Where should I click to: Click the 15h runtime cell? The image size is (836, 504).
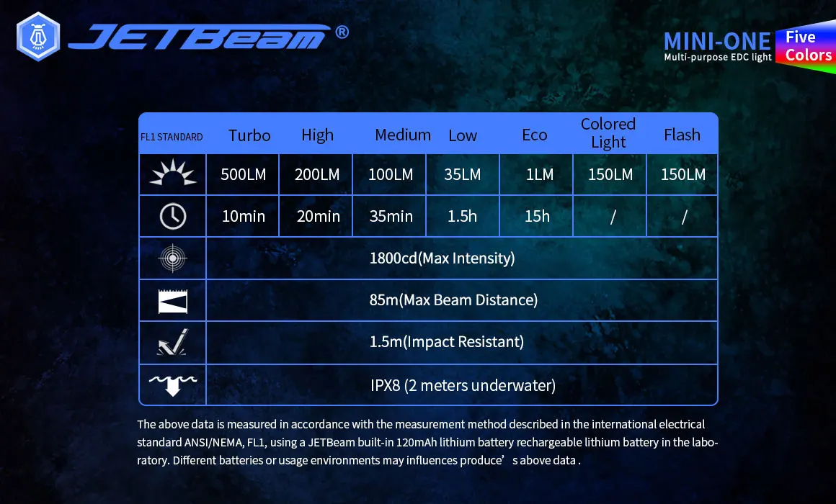click(x=536, y=216)
